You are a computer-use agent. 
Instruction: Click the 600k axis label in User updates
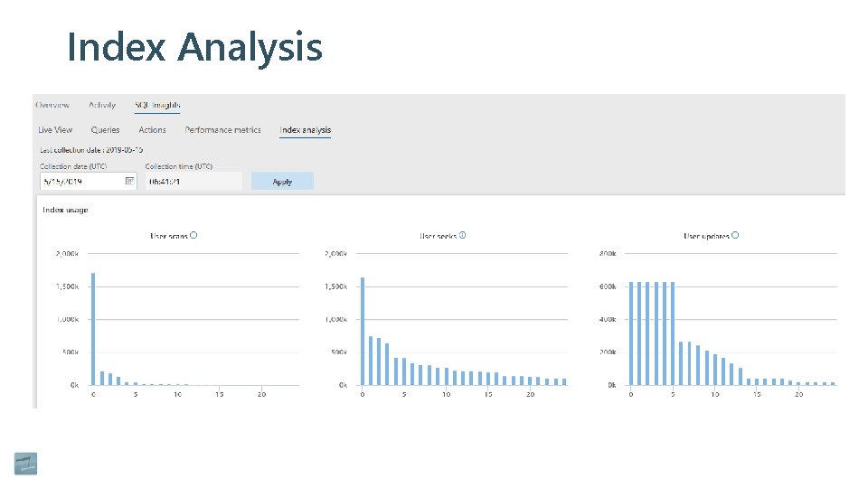[608, 286]
